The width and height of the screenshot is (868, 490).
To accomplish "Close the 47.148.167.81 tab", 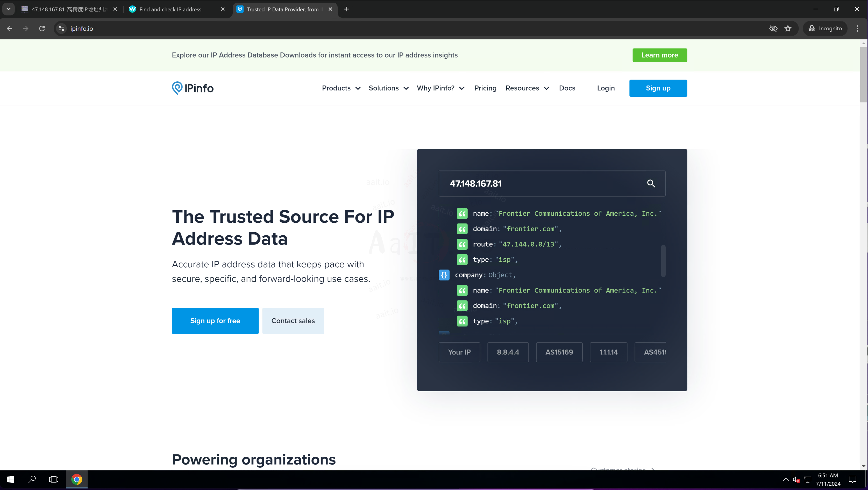I will tap(115, 9).
